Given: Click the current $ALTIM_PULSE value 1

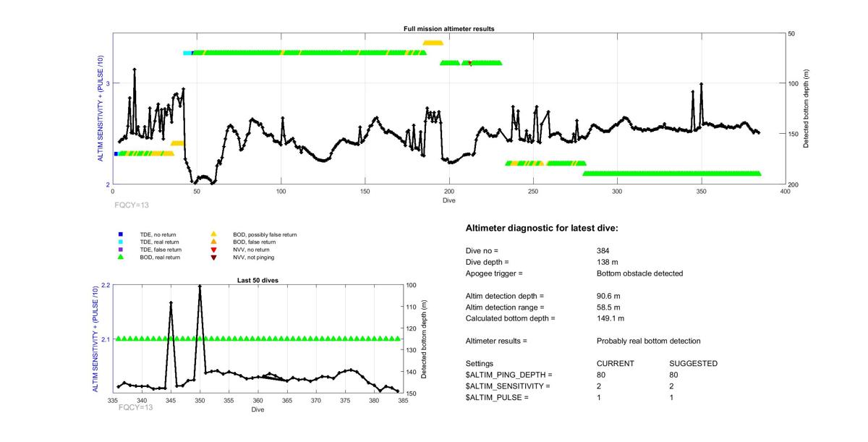Looking at the screenshot, I should [599, 398].
